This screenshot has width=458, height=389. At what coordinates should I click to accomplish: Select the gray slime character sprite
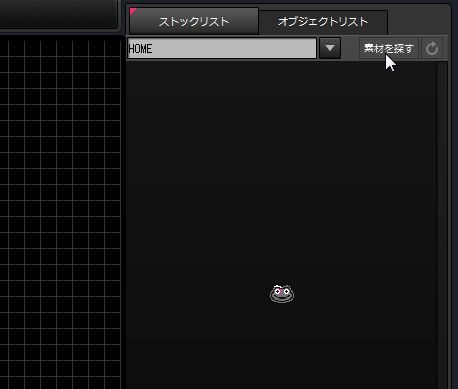click(x=282, y=294)
